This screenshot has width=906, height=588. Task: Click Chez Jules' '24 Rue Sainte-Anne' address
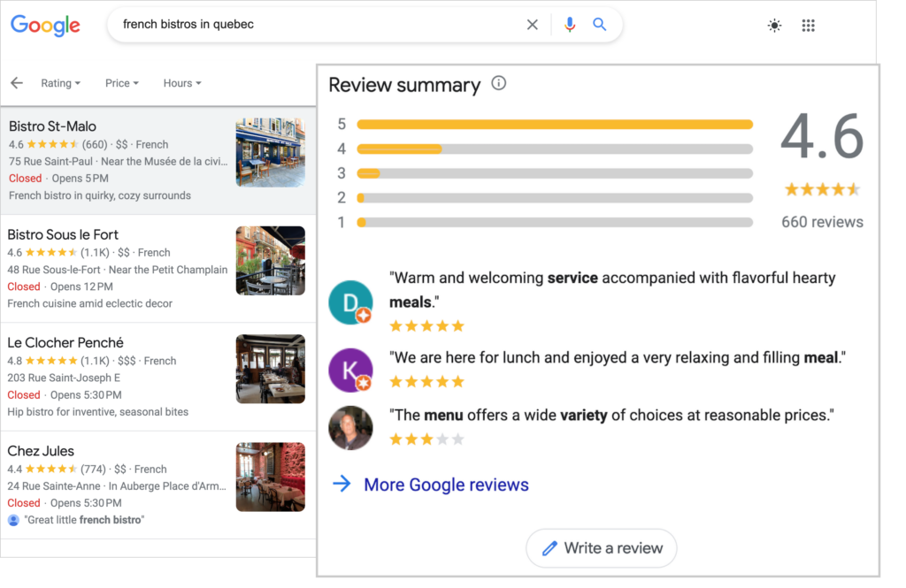(x=54, y=485)
